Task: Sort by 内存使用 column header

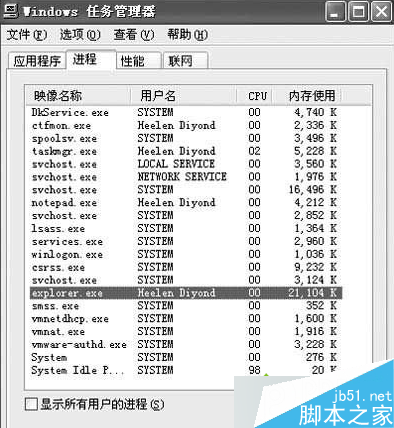Action: click(307, 96)
